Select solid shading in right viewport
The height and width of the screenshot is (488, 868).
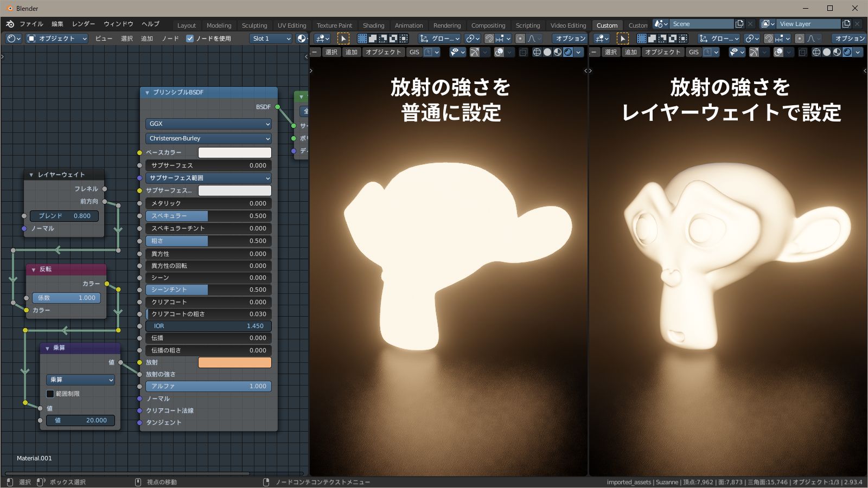point(827,52)
